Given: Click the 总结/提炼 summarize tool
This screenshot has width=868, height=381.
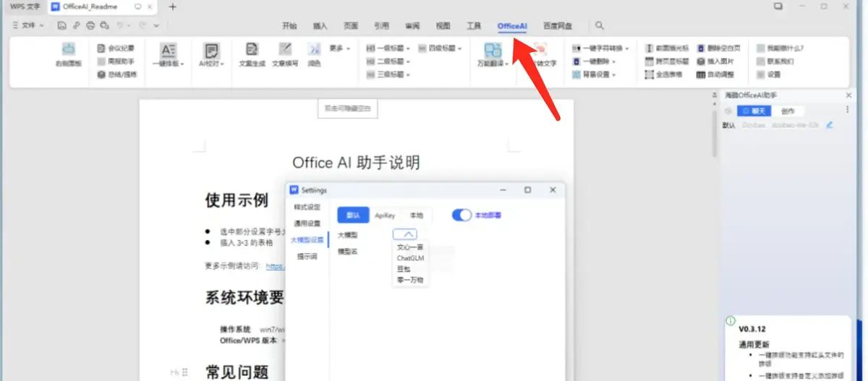Looking at the screenshot, I should click(x=117, y=74).
